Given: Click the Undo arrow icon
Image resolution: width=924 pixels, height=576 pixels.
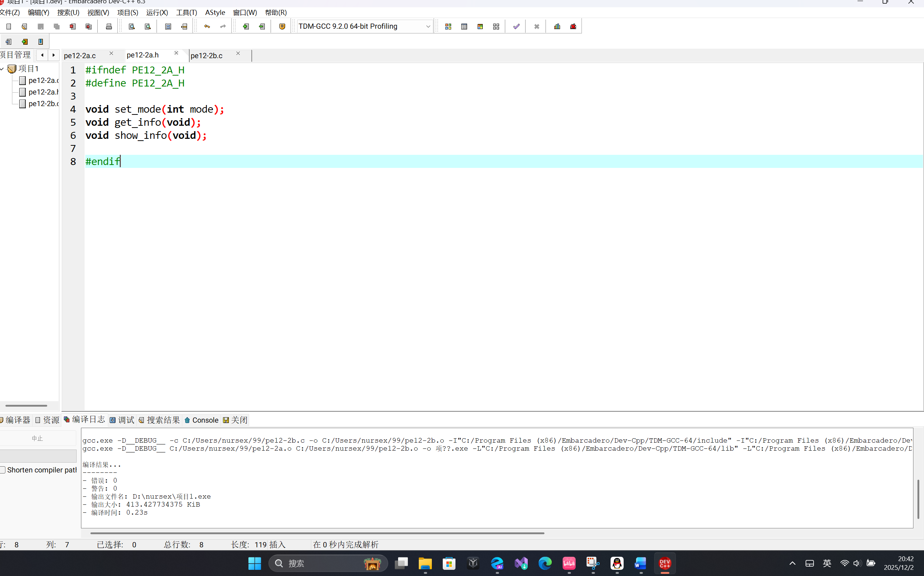Looking at the screenshot, I should [207, 26].
